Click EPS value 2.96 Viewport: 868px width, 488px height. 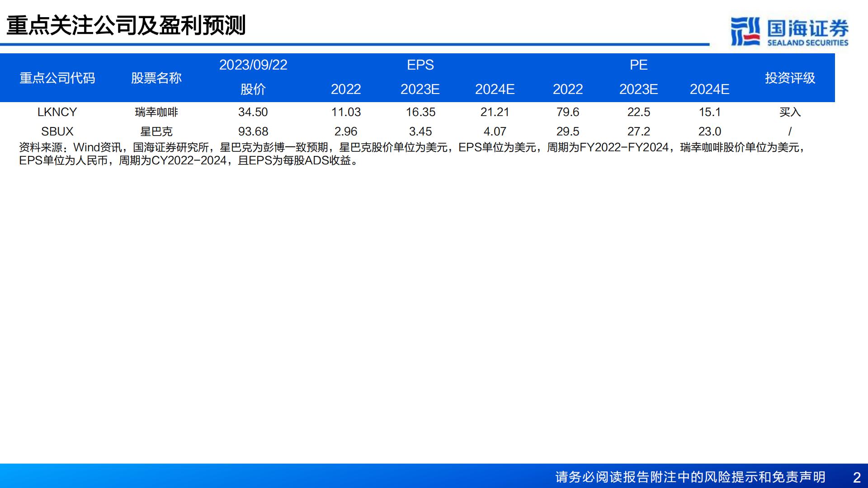click(346, 131)
